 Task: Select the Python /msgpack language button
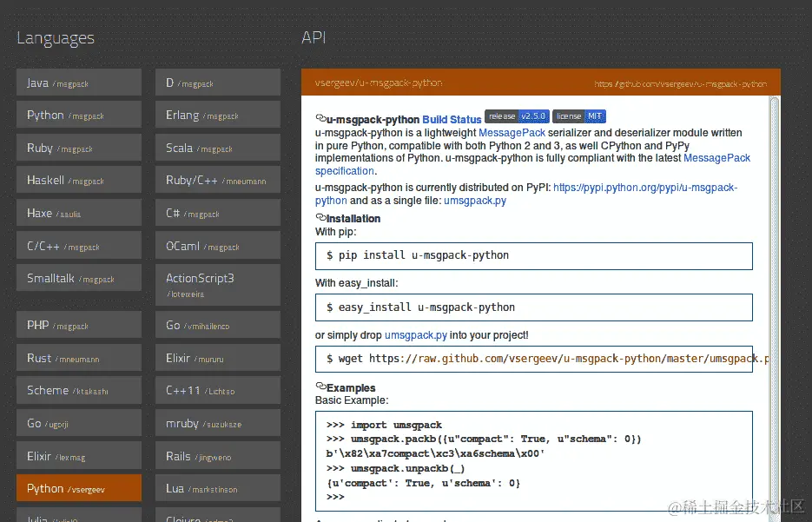tap(79, 115)
